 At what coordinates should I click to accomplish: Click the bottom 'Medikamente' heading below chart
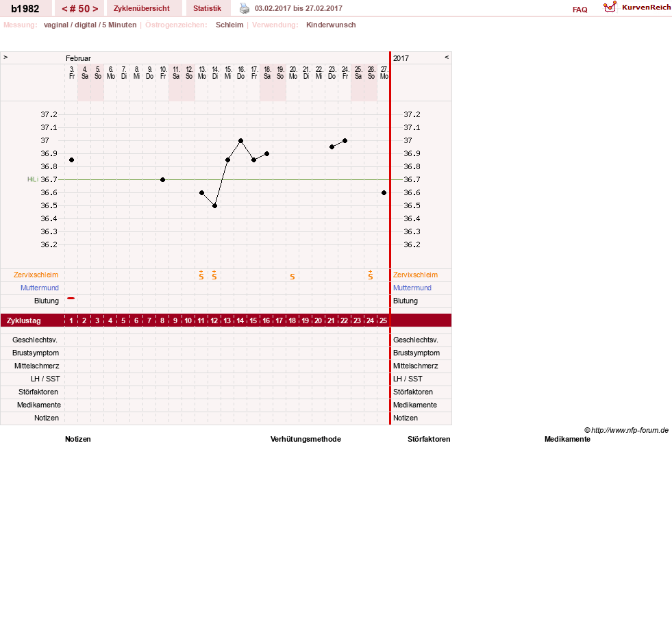[567, 439]
